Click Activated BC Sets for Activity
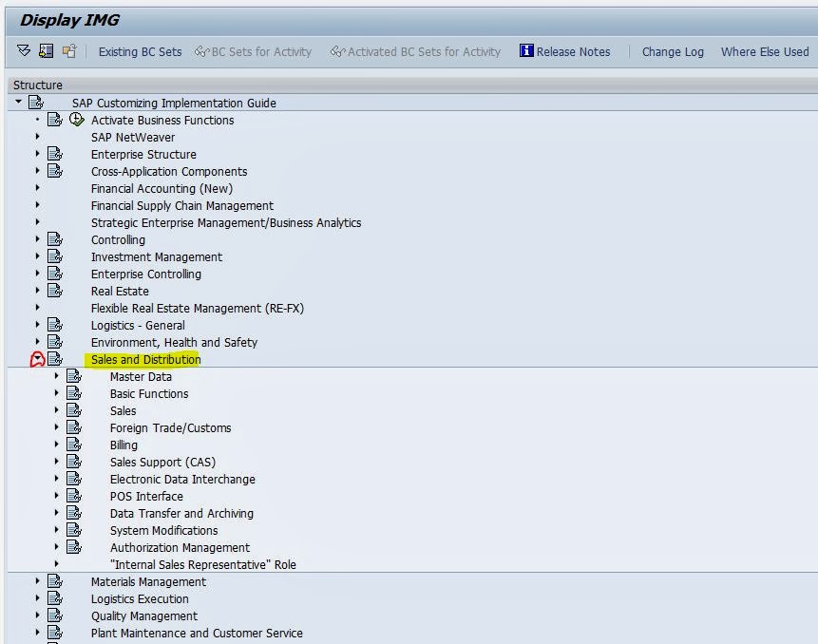Screen dimensions: 818x644 [415, 51]
